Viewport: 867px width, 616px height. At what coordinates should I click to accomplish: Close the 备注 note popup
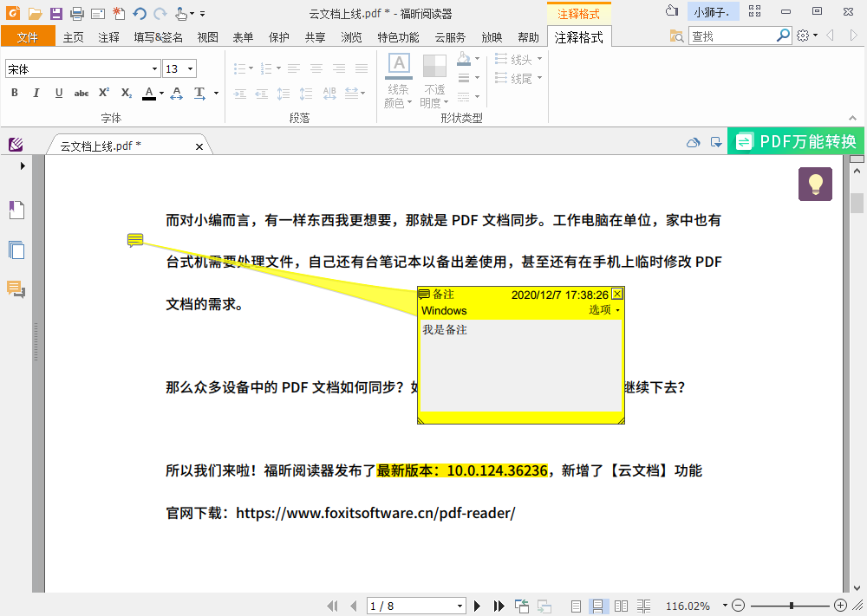[x=617, y=294]
